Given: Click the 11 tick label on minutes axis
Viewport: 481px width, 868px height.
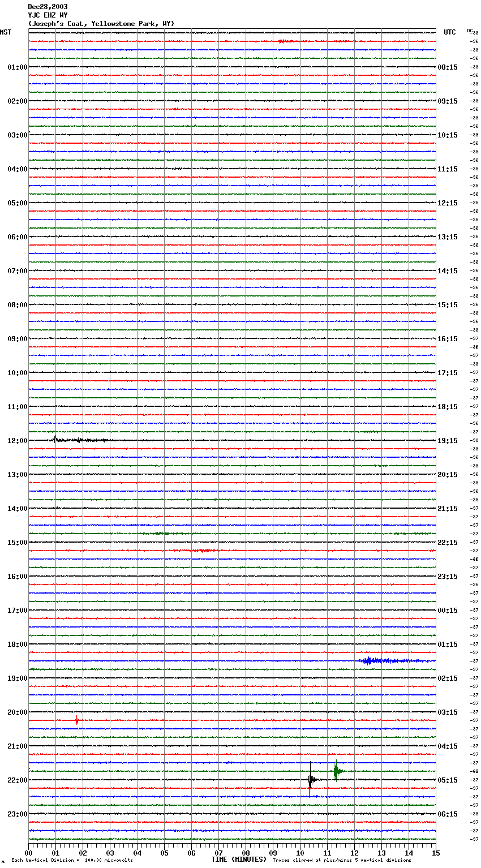Looking at the screenshot, I should 327,853.
